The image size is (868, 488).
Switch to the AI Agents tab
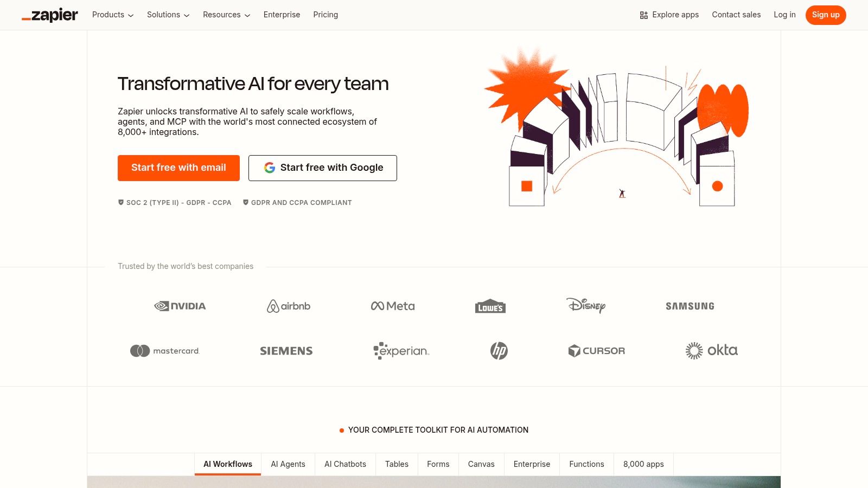(x=288, y=464)
